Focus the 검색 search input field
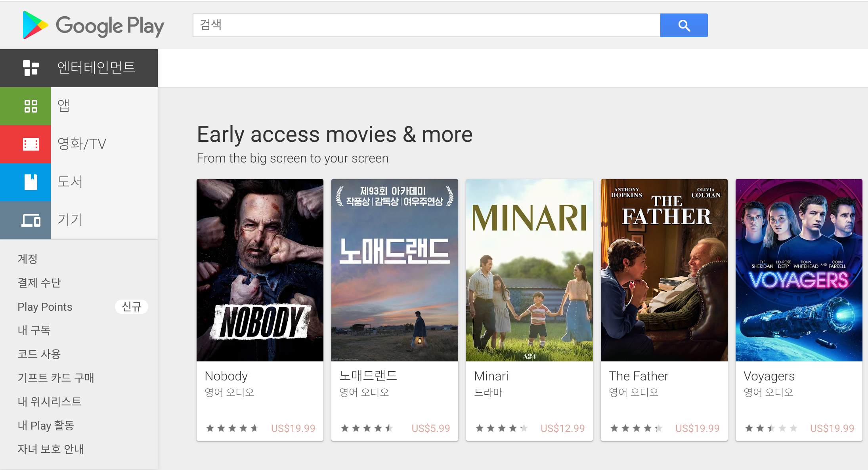 click(x=426, y=25)
